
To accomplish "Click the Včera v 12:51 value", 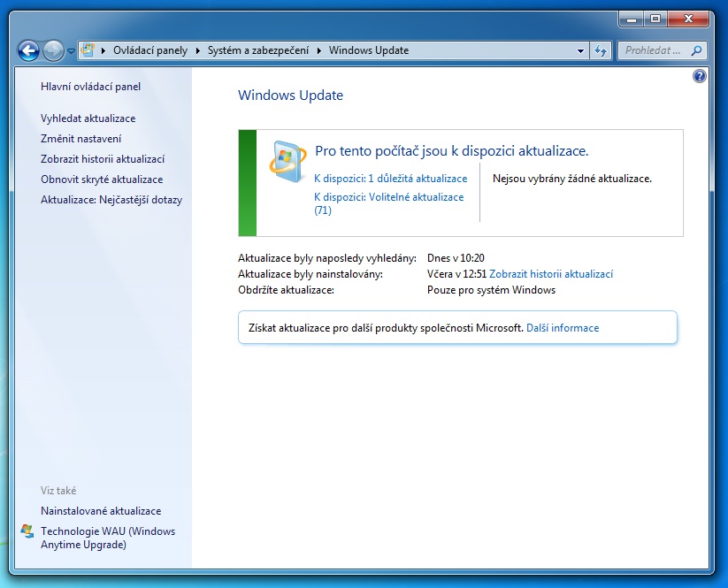I will [456, 274].
